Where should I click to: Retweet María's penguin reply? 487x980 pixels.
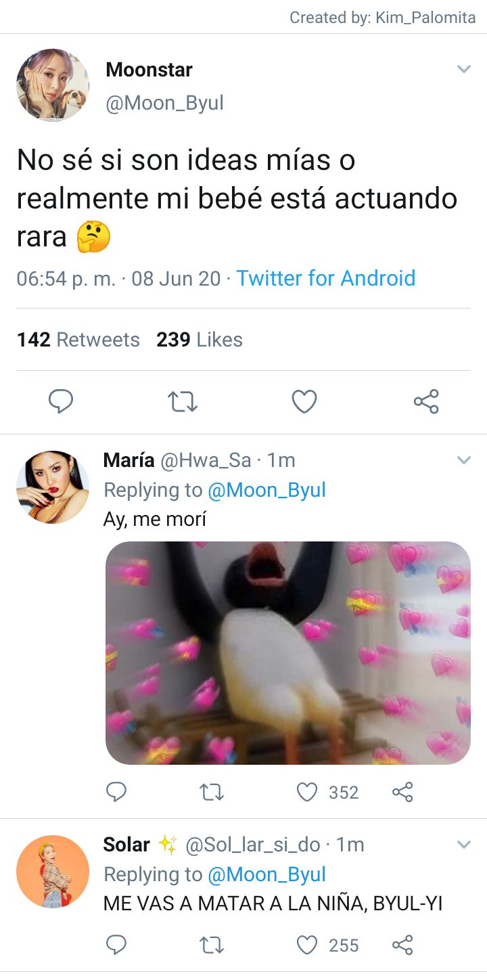(x=212, y=792)
